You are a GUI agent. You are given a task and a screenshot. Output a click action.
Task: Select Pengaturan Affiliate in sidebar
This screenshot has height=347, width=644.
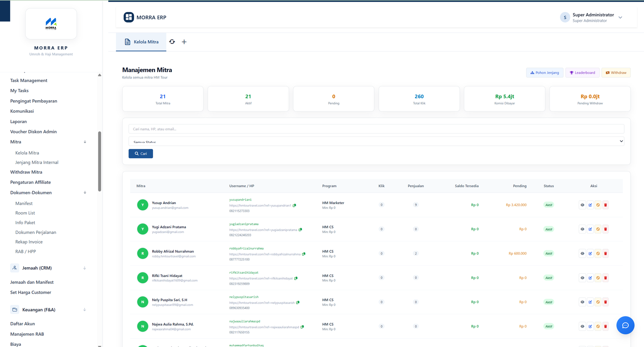31,182
